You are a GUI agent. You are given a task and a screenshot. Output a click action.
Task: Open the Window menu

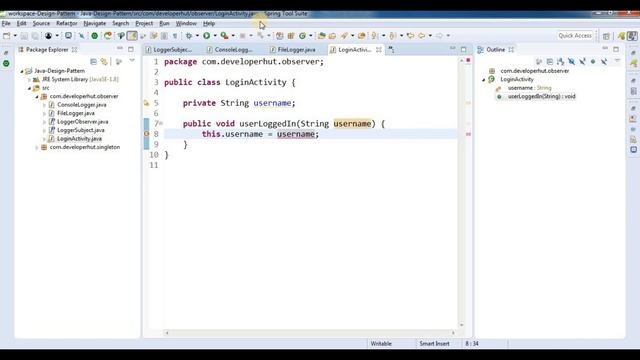[186, 24]
